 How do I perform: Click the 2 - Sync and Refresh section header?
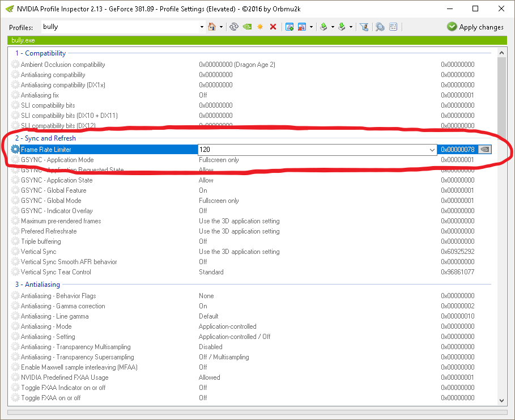coord(45,138)
